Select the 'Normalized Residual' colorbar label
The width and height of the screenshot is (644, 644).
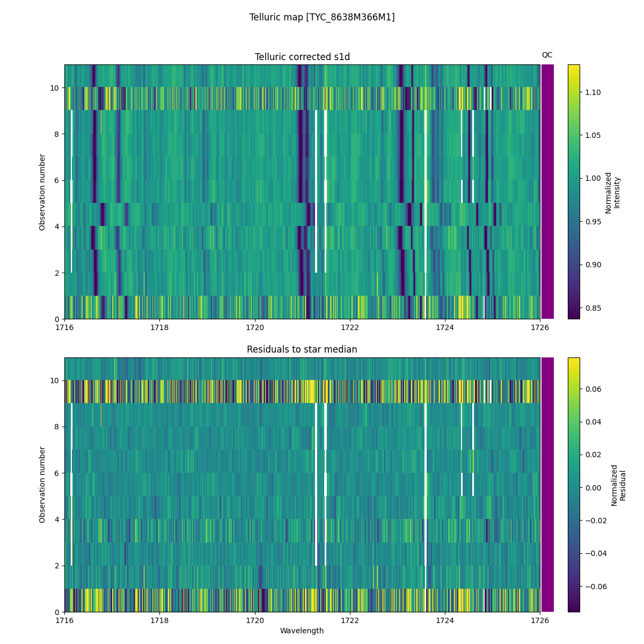619,485
